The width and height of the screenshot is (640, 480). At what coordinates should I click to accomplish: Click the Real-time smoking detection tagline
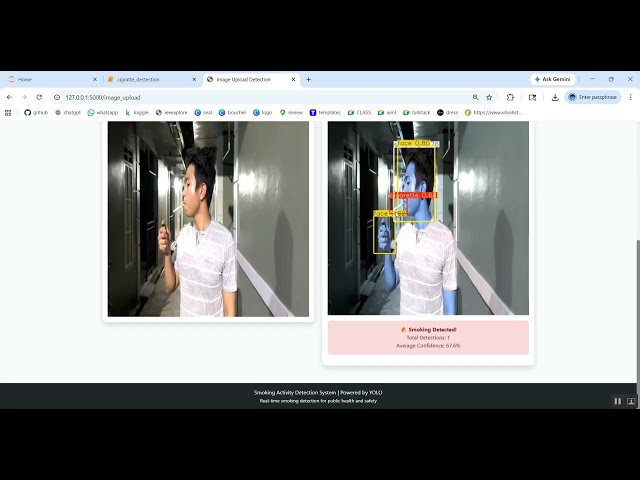pyautogui.click(x=318, y=401)
